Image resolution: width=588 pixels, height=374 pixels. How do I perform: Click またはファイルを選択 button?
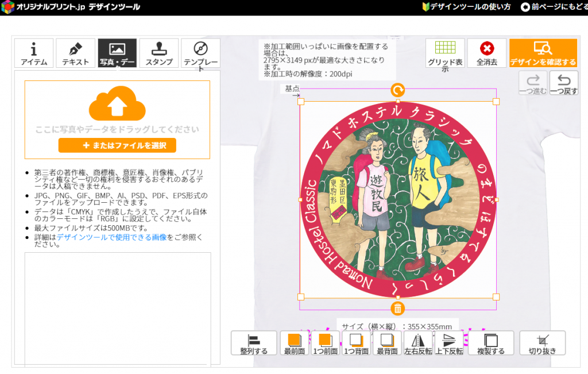pos(117,145)
